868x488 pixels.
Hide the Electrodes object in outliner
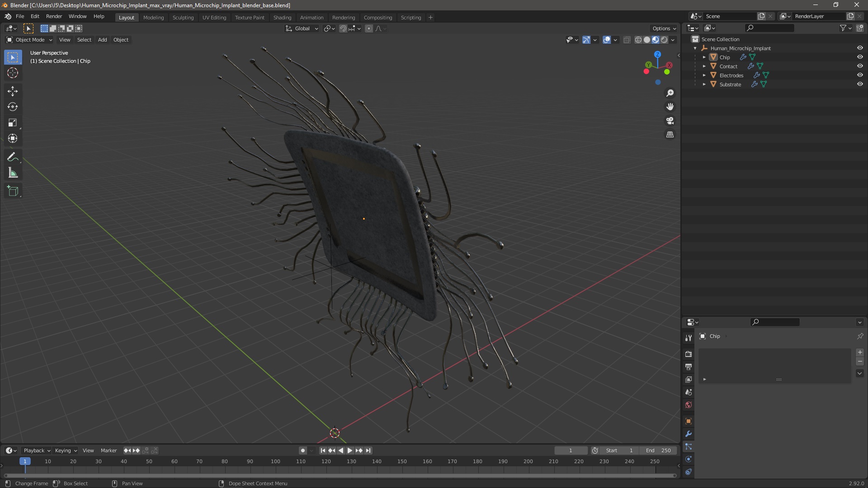click(860, 75)
